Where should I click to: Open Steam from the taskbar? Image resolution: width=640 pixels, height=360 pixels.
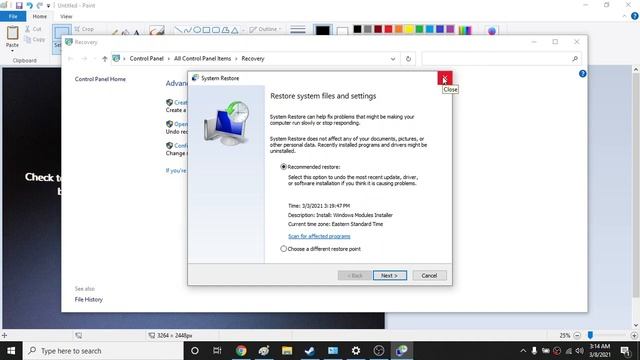[x=310, y=351]
